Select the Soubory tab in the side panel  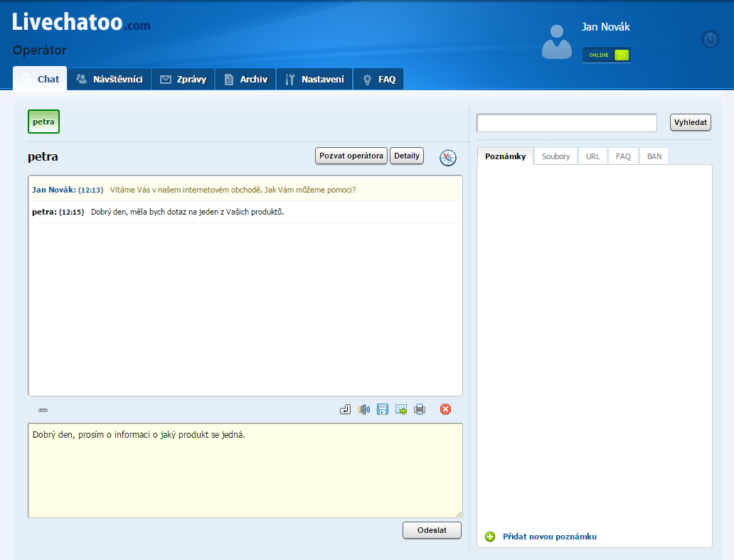[x=555, y=156]
